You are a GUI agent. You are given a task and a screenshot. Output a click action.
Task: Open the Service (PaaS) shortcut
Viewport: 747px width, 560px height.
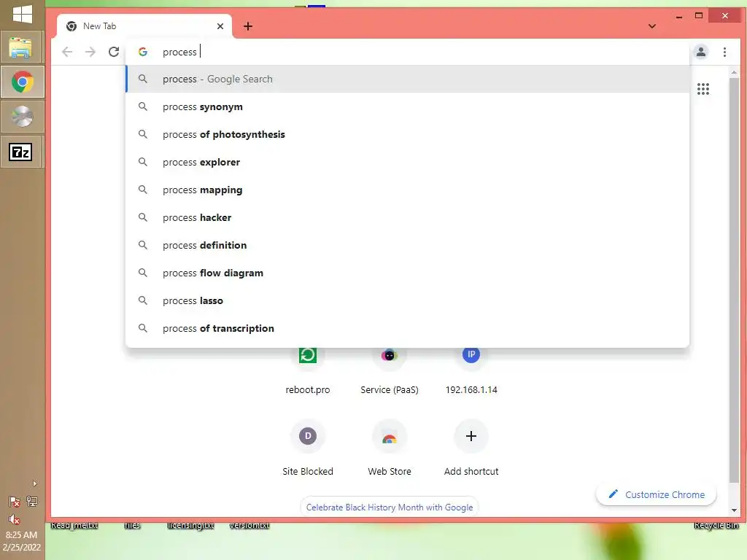[390, 370]
